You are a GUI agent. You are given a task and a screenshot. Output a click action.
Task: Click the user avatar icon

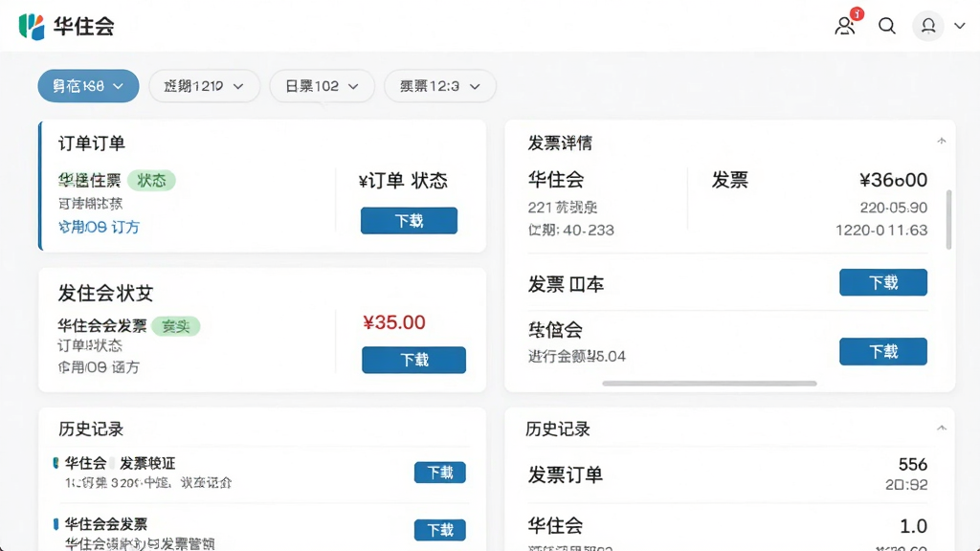pyautogui.click(x=928, y=26)
